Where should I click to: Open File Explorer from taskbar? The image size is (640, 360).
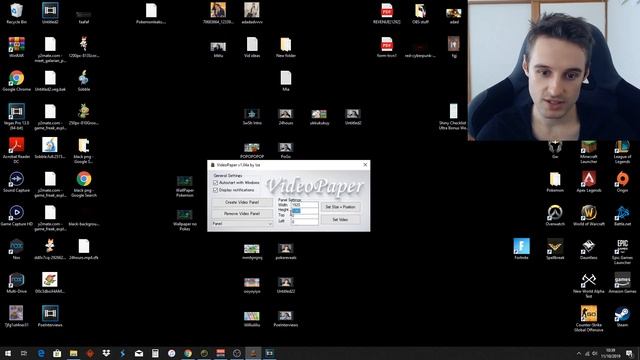[73, 353]
